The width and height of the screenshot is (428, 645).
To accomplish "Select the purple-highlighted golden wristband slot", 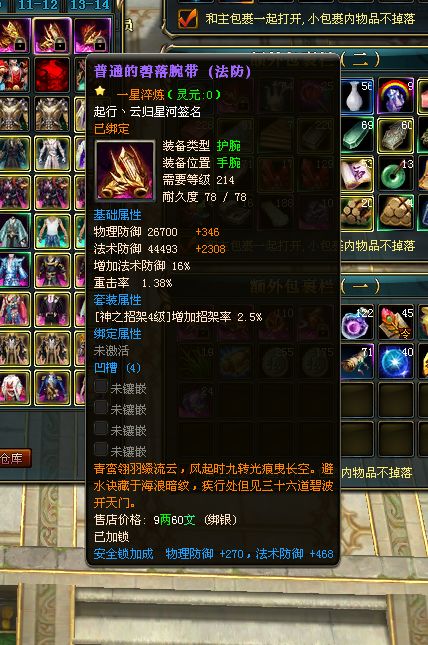I will pos(52,35).
